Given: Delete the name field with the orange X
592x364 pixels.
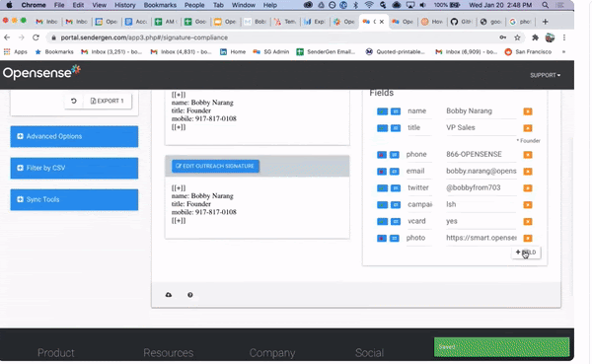Looking at the screenshot, I should [528, 111].
